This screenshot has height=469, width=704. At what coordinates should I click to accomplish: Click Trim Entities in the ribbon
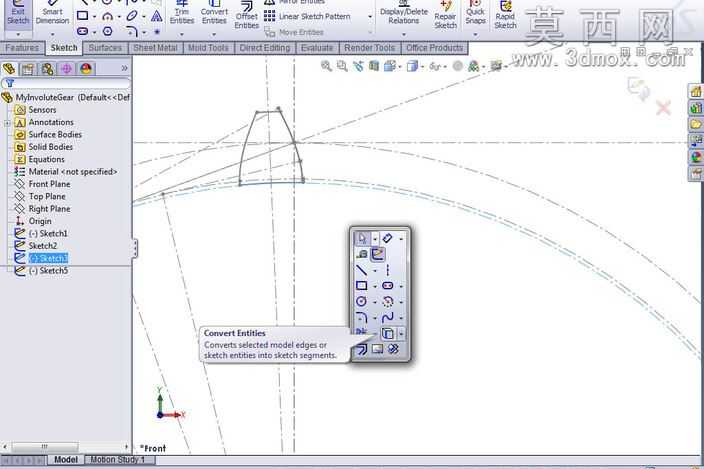(182, 13)
